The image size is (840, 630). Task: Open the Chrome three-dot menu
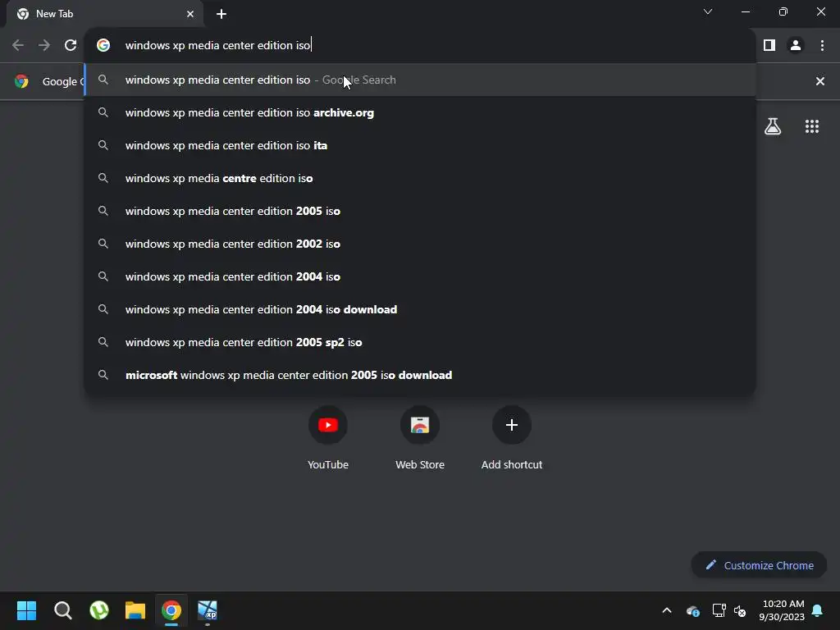pyautogui.click(x=822, y=46)
